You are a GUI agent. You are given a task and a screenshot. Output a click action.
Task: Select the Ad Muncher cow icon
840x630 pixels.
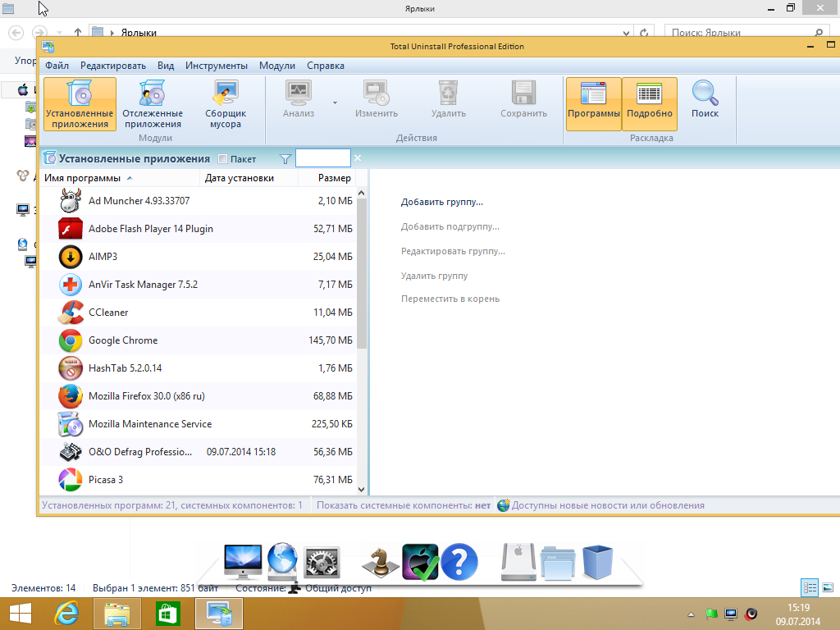click(x=71, y=201)
